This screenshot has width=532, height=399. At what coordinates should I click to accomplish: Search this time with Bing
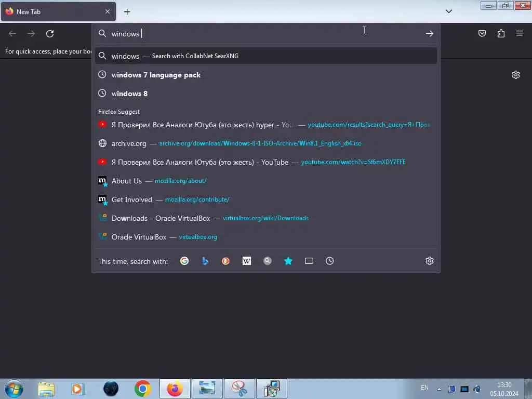[x=205, y=261]
